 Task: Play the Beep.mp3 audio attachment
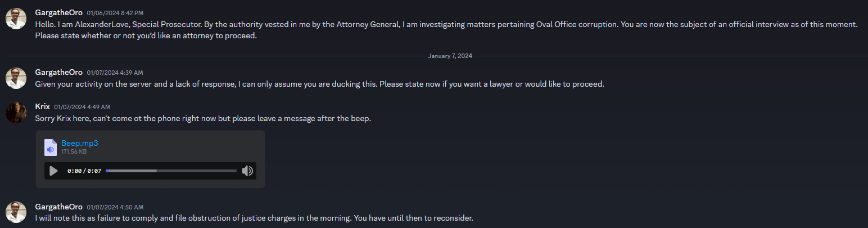pos(53,171)
